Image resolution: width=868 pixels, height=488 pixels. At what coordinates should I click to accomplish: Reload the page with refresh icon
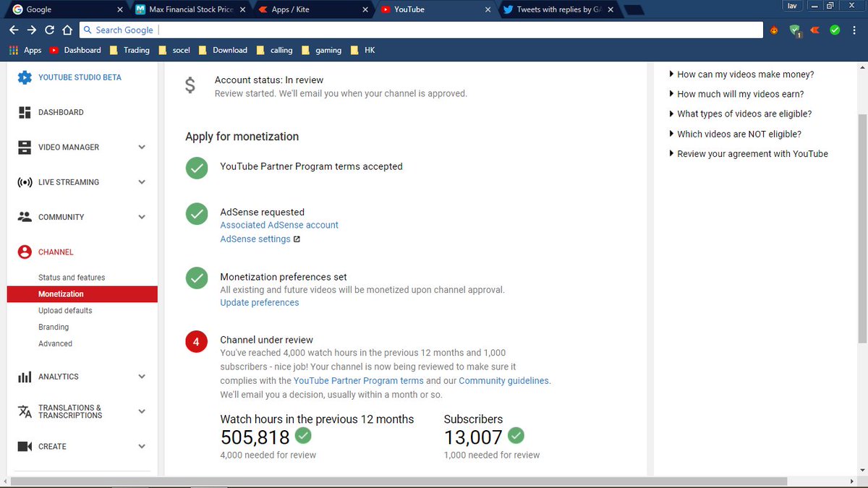click(x=49, y=30)
